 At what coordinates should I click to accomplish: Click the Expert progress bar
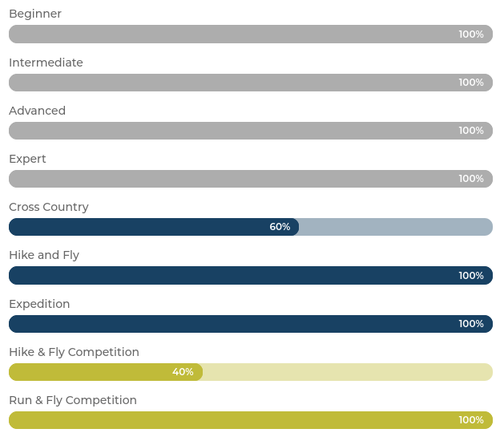click(250, 179)
